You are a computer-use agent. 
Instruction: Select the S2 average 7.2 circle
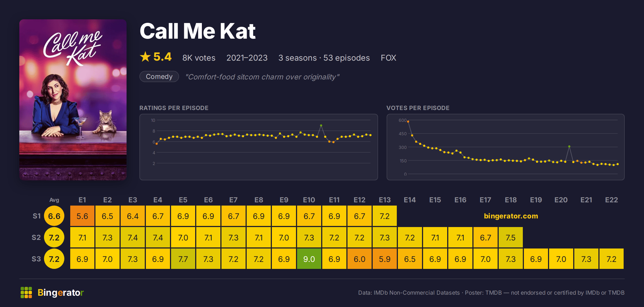[54, 237]
